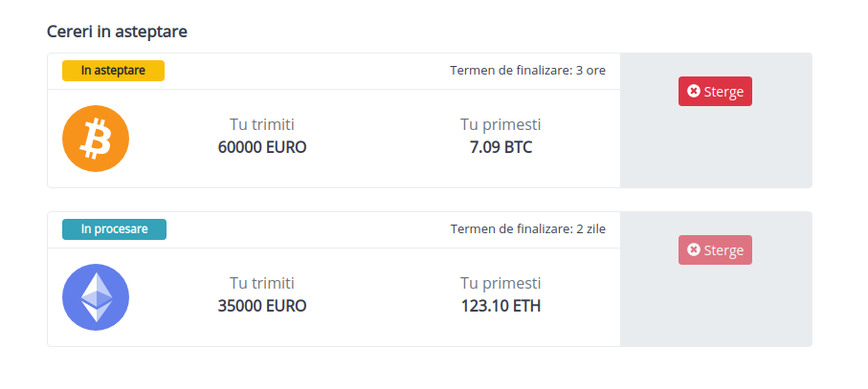Select the 60000 EURO amount
This screenshot has height=389, width=868.
click(x=262, y=147)
